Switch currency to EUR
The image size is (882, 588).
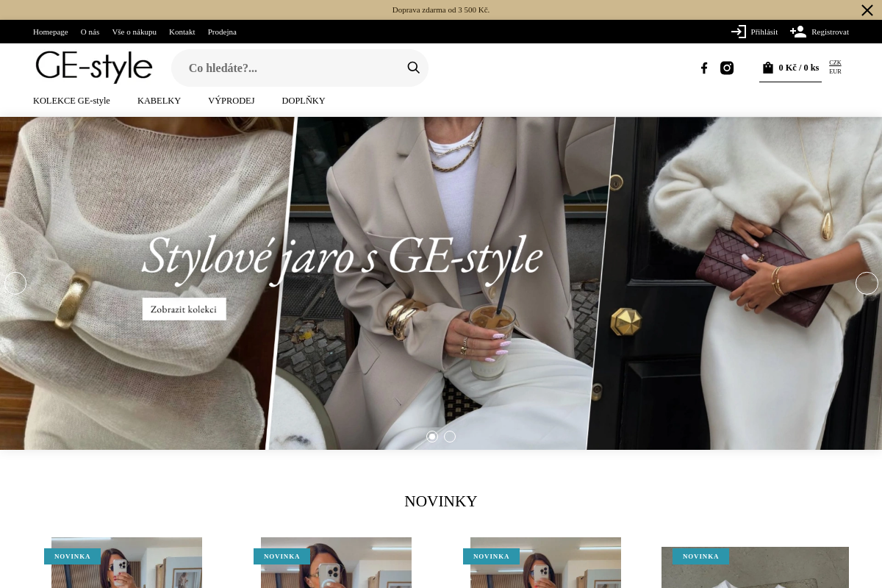pyautogui.click(x=835, y=71)
